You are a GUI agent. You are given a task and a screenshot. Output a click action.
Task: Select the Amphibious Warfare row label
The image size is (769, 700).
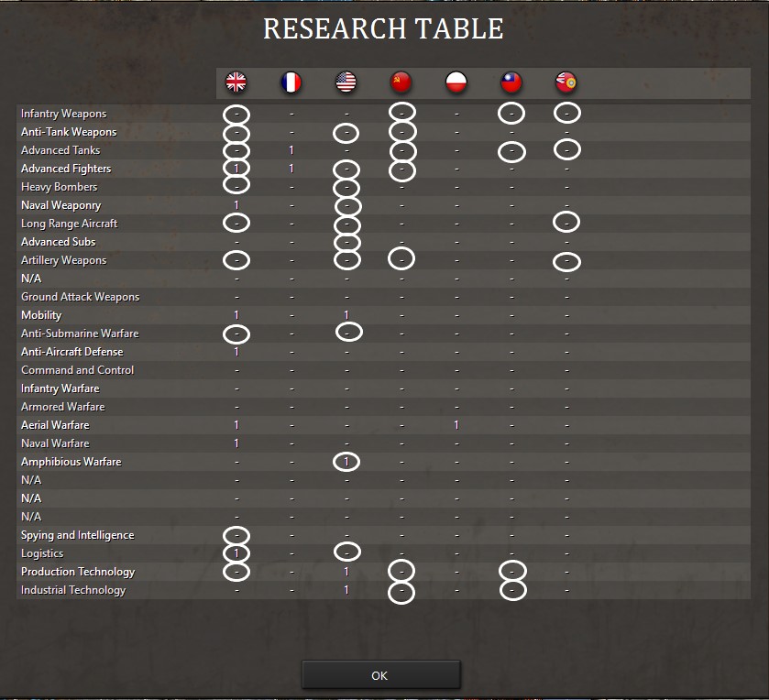click(x=71, y=462)
